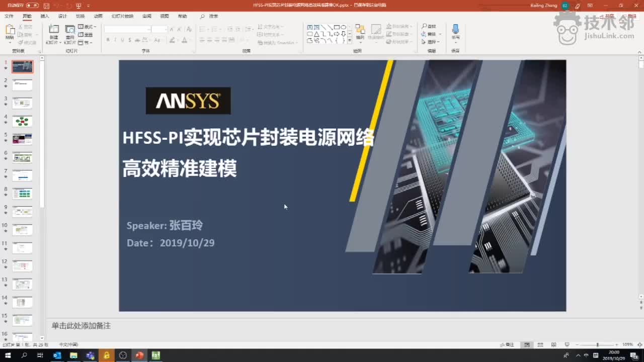Click the text highlight color icon

coord(172,40)
